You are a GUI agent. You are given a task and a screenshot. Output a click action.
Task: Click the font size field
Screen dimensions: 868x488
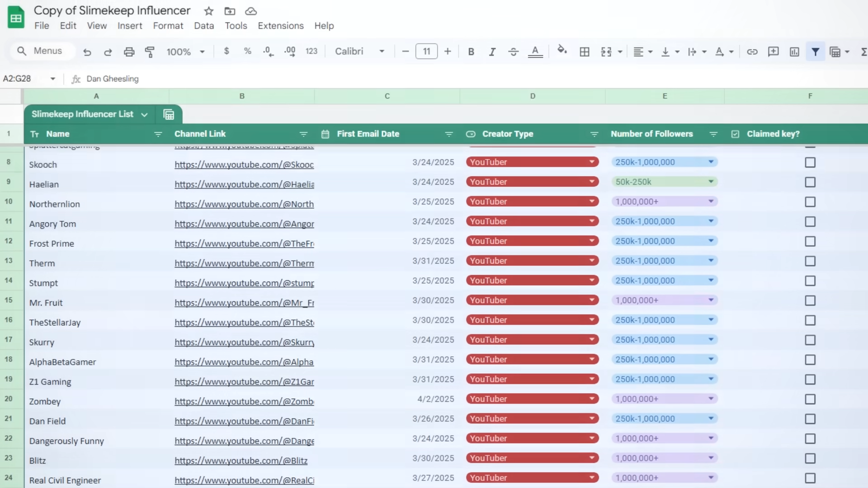tap(426, 52)
